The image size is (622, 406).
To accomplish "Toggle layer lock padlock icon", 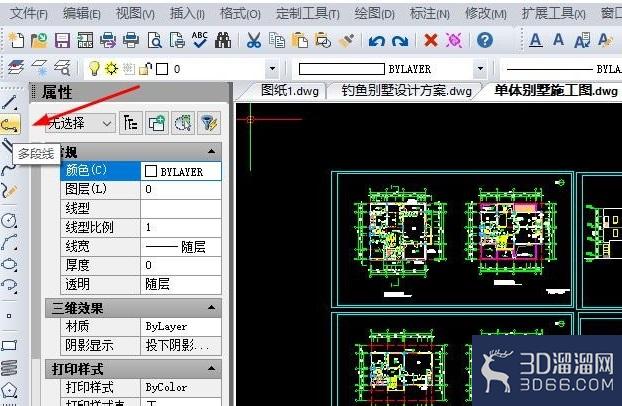I will pyautogui.click(x=145, y=69).
